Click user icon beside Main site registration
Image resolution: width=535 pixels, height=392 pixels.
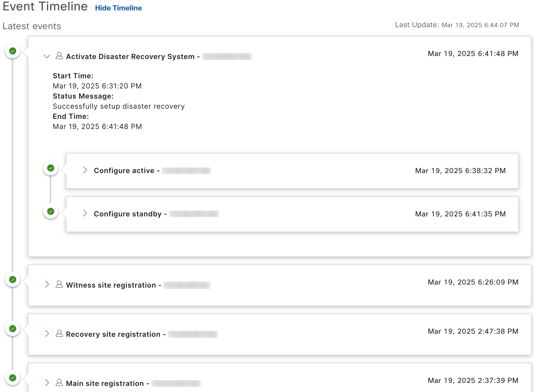59,383
